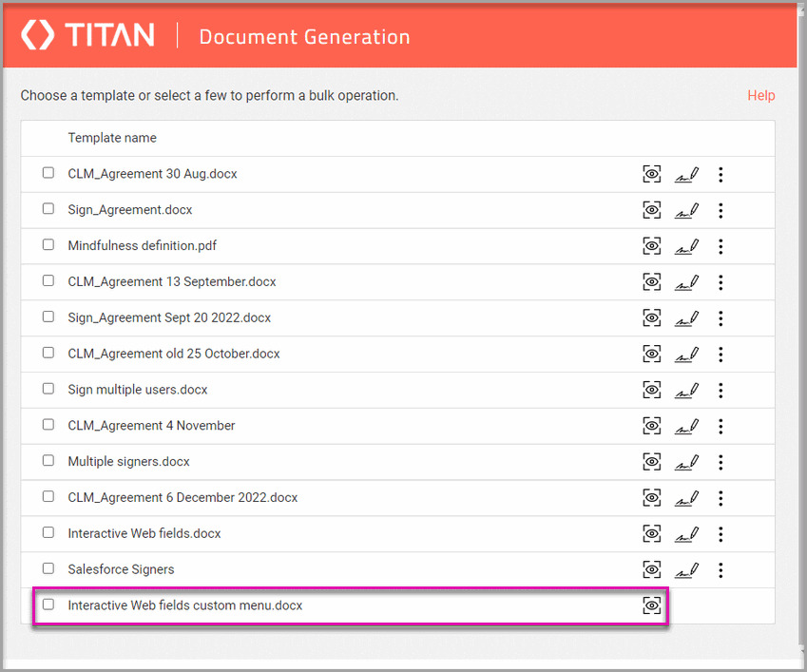Preview CLM_Agreement old 25 October.docx
Screen dimensions: 807x672
tap(651, 354)
